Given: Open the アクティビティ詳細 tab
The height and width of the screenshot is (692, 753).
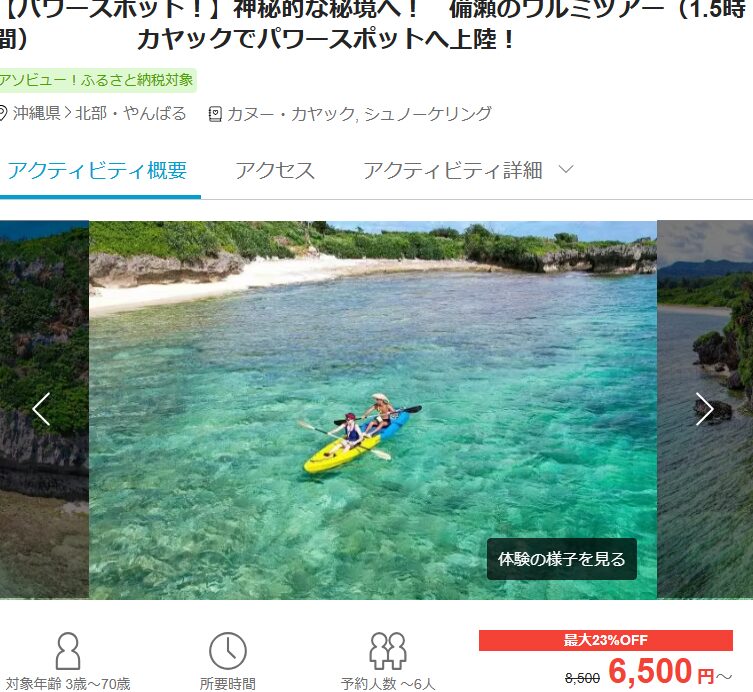Looking at the screenshot, I should tap(453, 170).
